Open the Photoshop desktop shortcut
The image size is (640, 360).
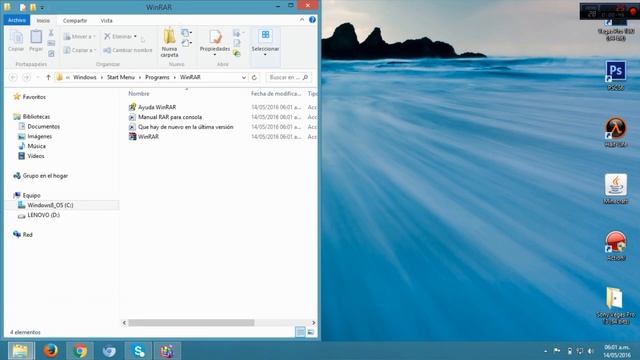pos(616,75)
